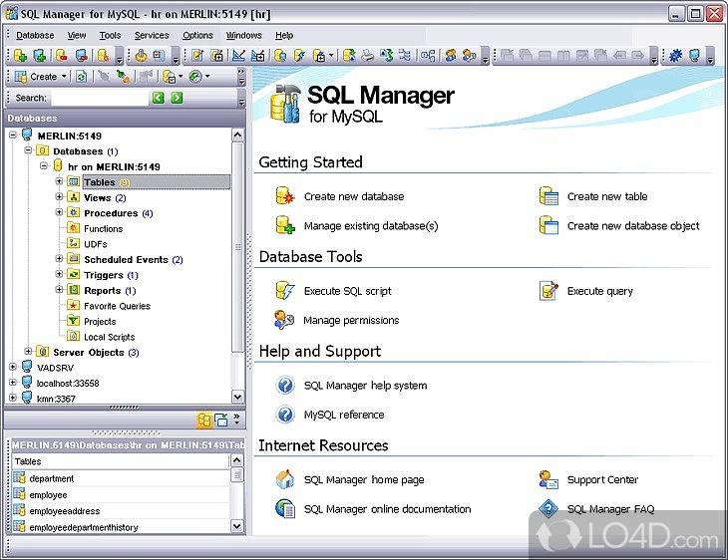The image size is (728, 560).
Task: Click inside the Search input field
Action: pyautogui.click(x=98, y=98)
